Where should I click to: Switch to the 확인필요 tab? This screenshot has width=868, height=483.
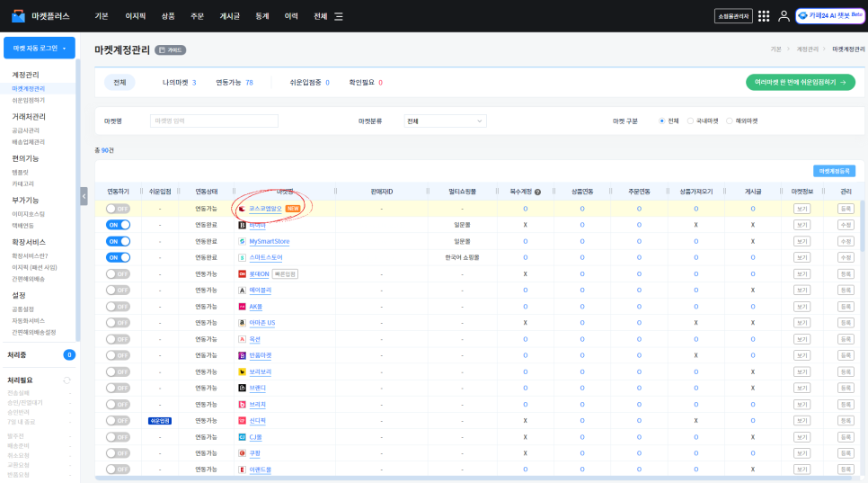pos(366,83)
